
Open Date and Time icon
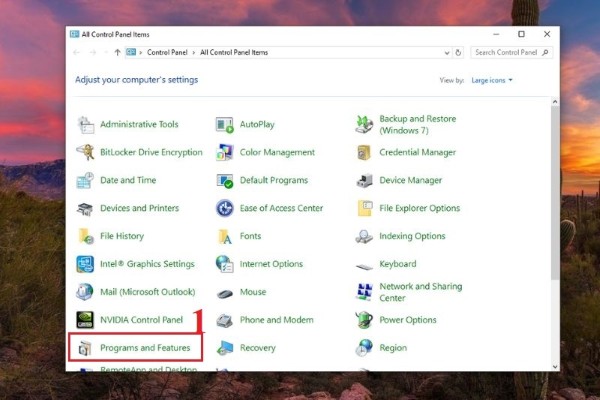(85, 180)
